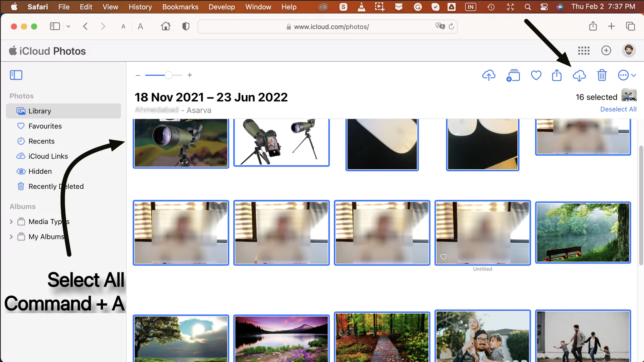Open iCloud Links in the sidebar
644x362 pixels.
click(63, 156)
